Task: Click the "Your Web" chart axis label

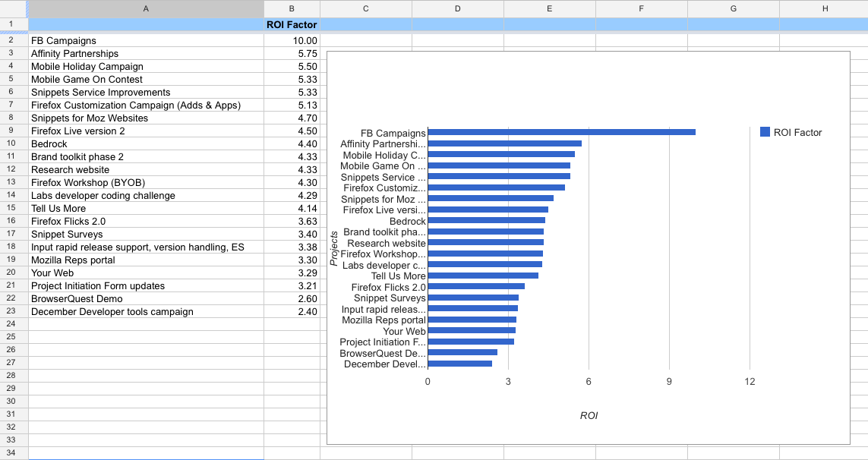Action: pyautogui.click(x=405, y=331)
